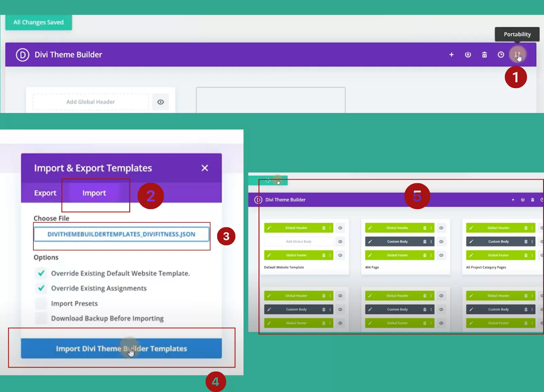Click Add Global Body in Default Website Template

tap(299, 241)
